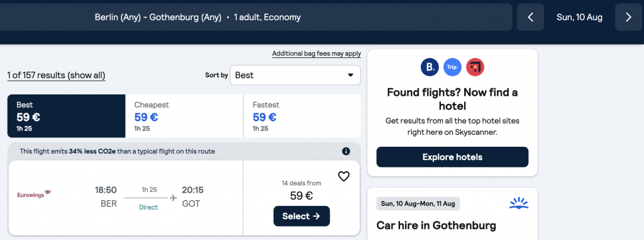This screenshot has width=644, height=240.
Task: Click the Trip.com logo icon
Action: click(x=452, y=67)
